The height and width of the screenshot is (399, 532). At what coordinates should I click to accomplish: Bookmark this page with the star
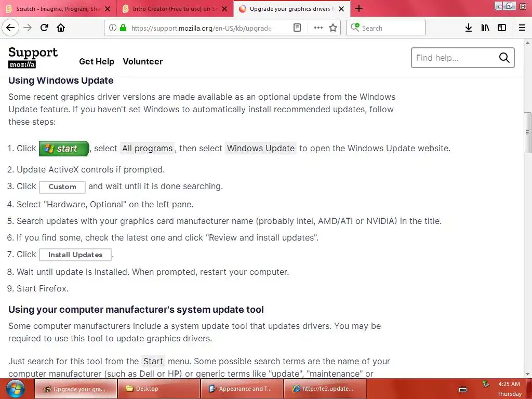click(x=333, y=28)
